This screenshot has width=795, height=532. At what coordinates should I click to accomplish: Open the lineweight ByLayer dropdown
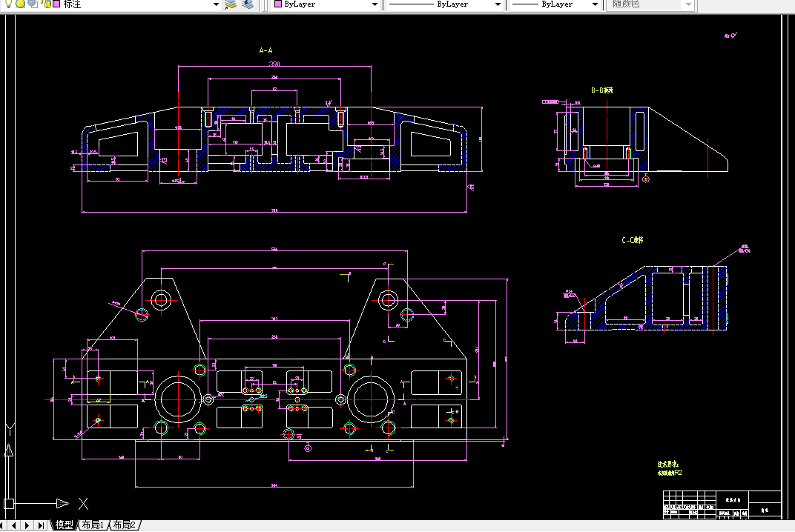coord(596,4)
